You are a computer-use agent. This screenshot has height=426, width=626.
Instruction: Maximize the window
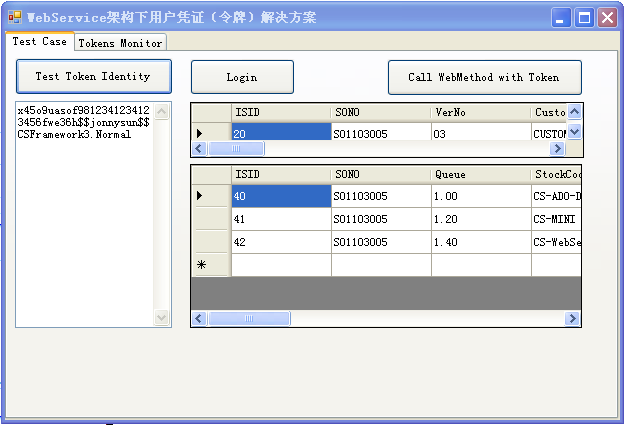(x=583, y=17)
